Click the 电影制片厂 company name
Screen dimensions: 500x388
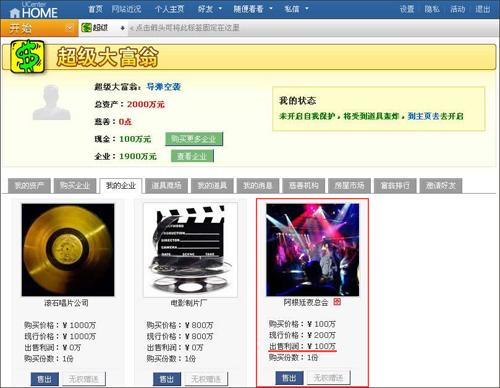coord(189,303)
